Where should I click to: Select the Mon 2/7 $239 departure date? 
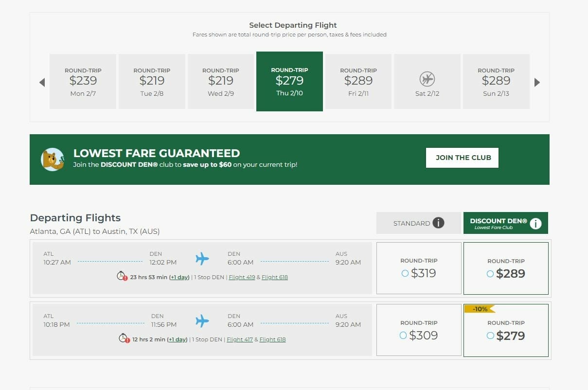(x=83, y=81)
